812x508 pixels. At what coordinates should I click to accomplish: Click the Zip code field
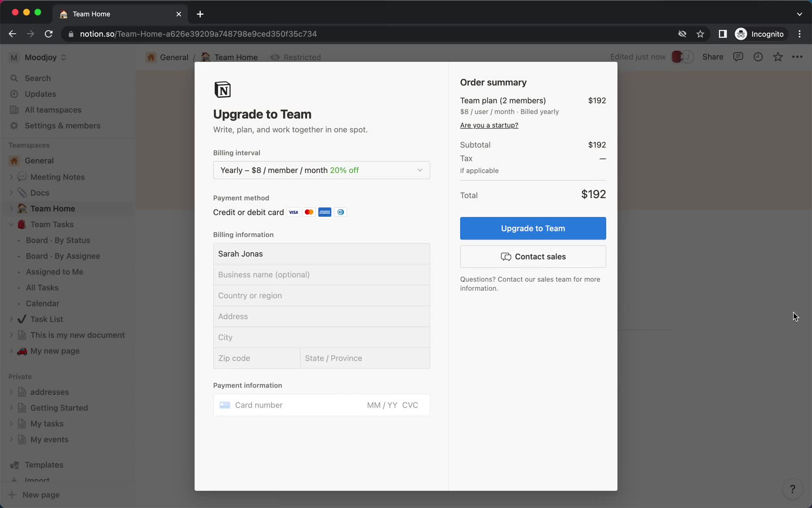(257, 358)
